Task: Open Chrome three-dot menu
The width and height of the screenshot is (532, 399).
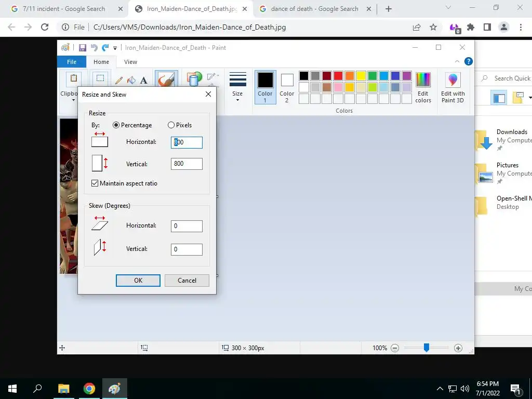Action: click(x=521, y=27)
